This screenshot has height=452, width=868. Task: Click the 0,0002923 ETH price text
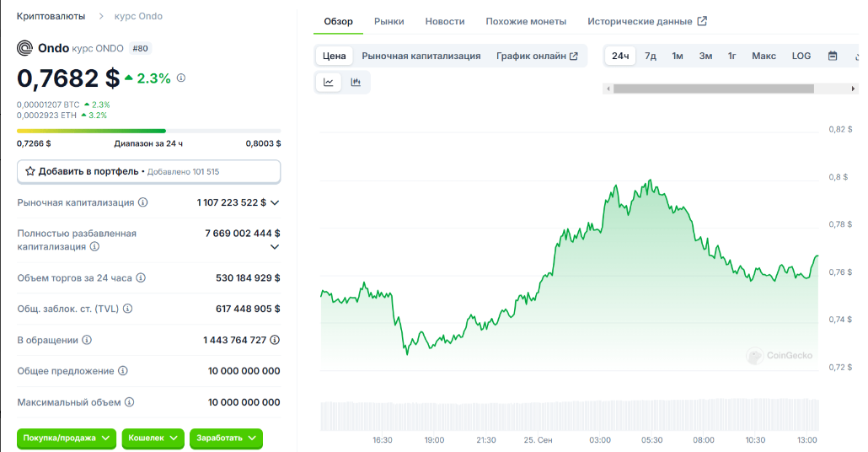point(46,116)
